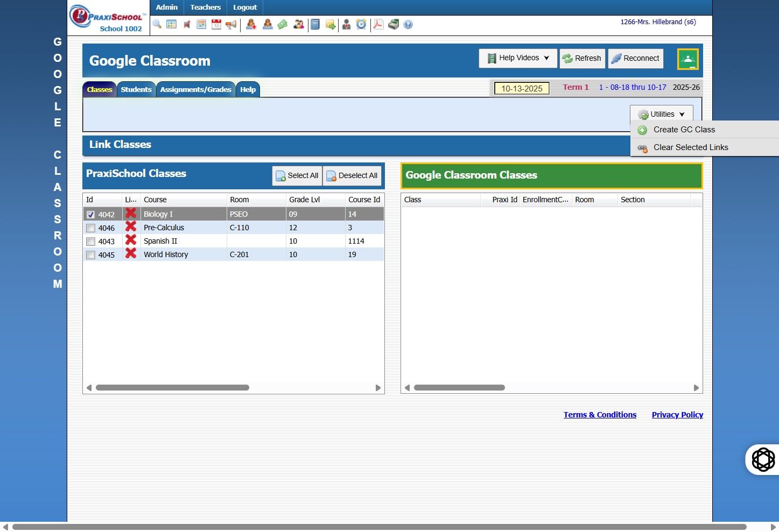The width and height of the screenshot is (779, 532).
Task: Click the Section column header
Action: point(654,200)
